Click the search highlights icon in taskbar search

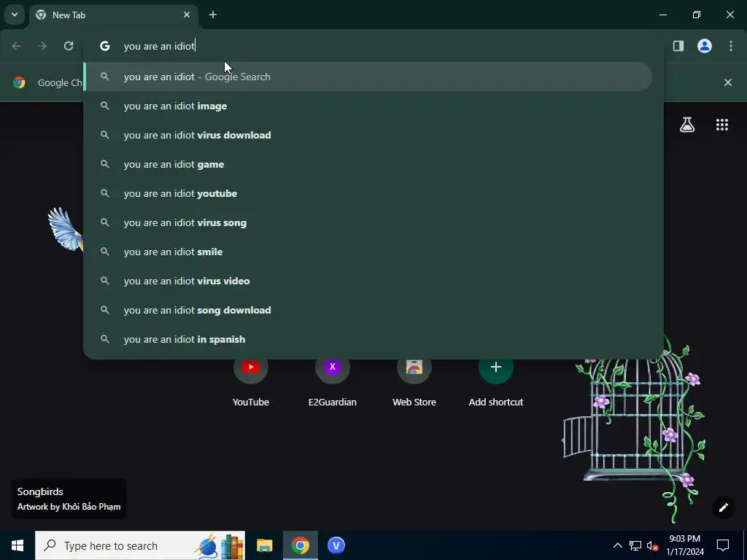click(220, 545)
